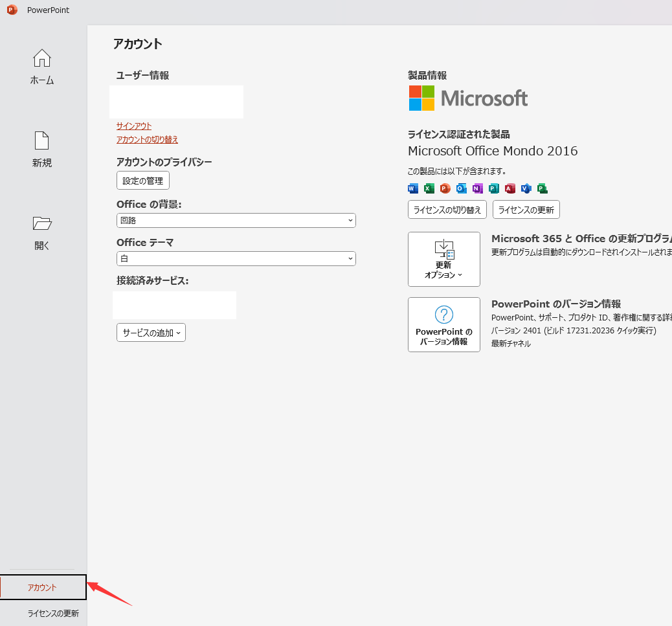The image size is (672, 626).
Task: Click the PowerPoint logo in title bar
Action: pyautogui.click(x=12, y=10)
